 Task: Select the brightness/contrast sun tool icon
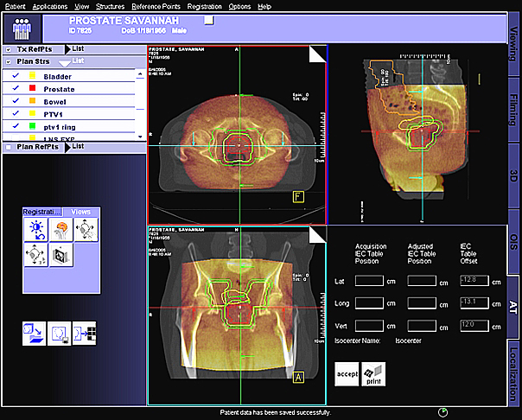click(36, 230)
